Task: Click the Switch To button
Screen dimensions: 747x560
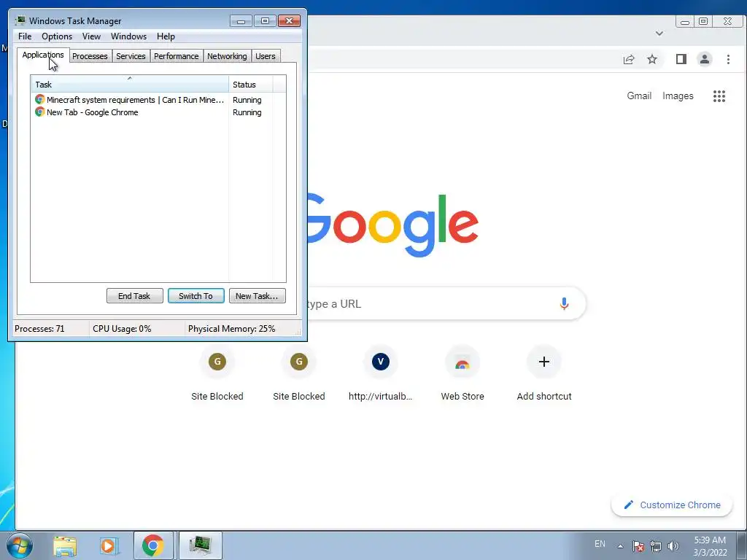Action: pos(196,296)
